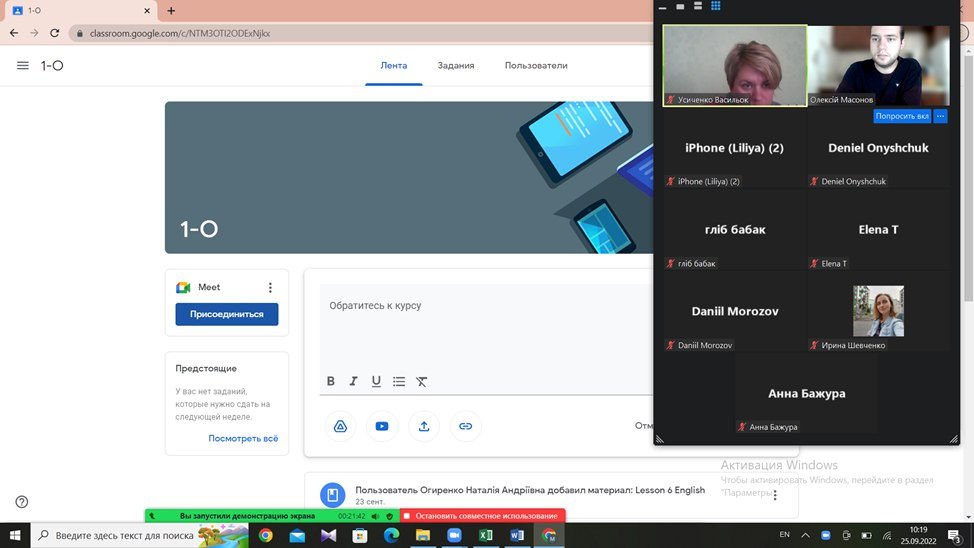Click the classroom.google.com address bar
The height and width of the screenshot is (548, 974).
(x=360, y=34)
